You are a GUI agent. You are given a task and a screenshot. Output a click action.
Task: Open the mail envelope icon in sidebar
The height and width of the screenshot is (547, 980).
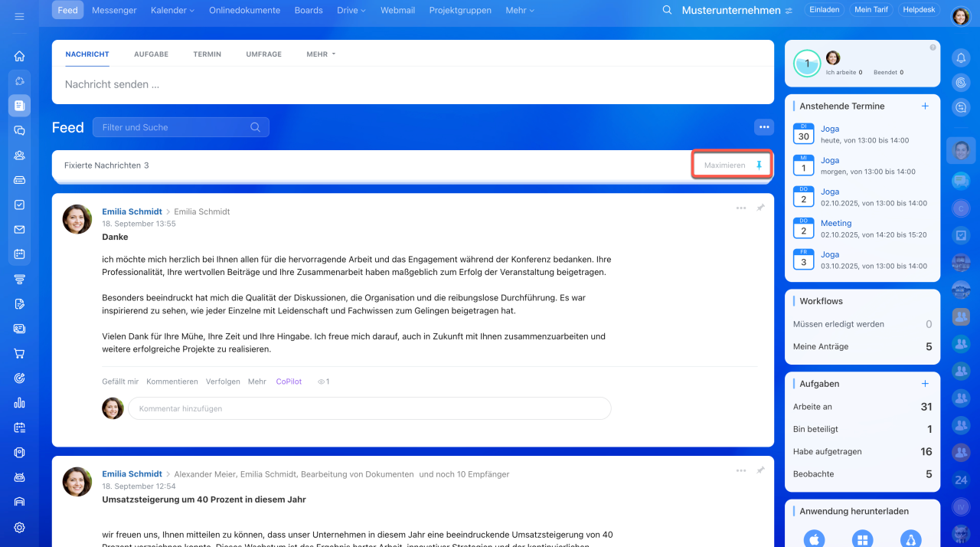pos(19,229)
